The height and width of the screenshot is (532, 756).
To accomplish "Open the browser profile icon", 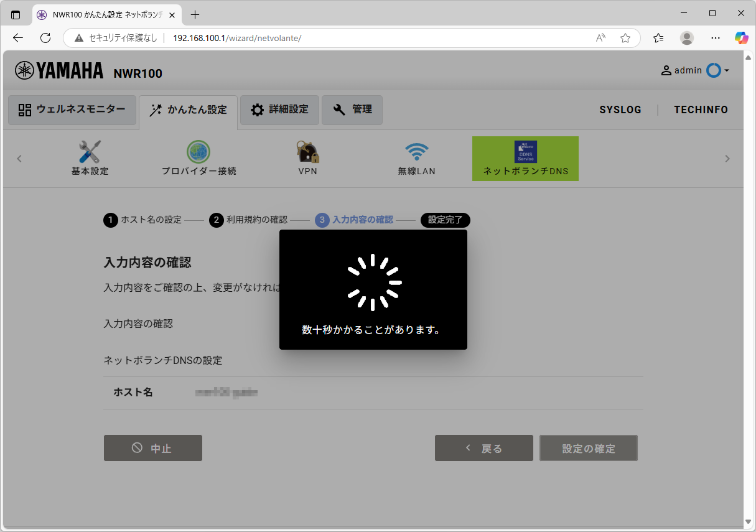I will point(687,38).
